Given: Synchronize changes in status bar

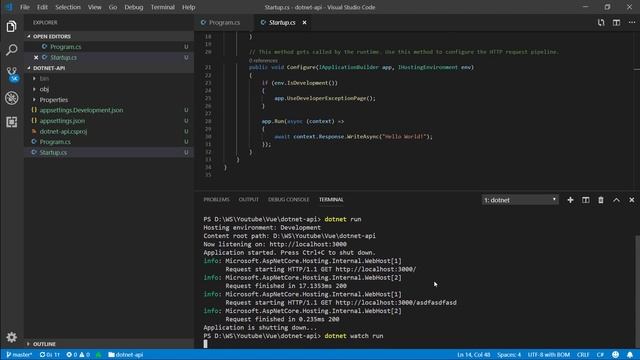Looking at the screenshot, I should click(50, 355).
